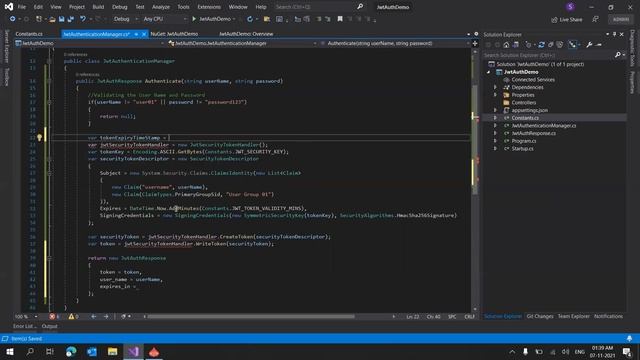Screen dimensions: 640x360
Task: Click the Open File folder icon in the toolbar
Action: 52,19
